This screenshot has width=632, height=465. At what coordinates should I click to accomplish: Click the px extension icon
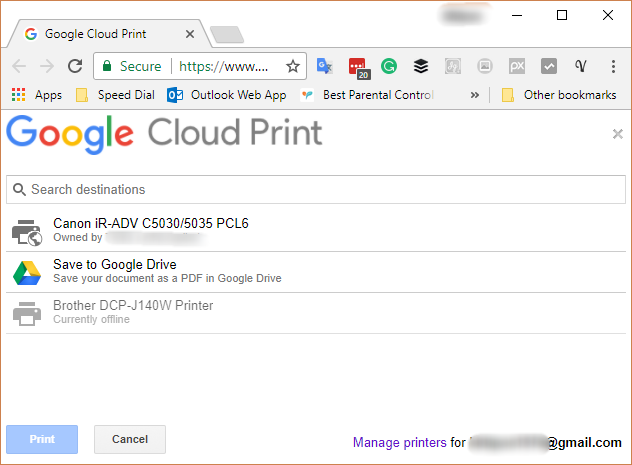pyautogui.click(x=517, y=66)
